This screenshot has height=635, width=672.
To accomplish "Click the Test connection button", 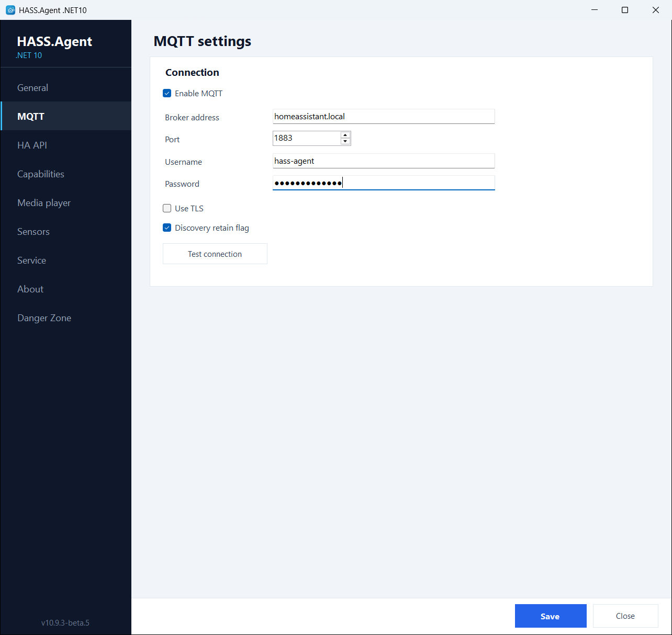I will click(215, 254).
